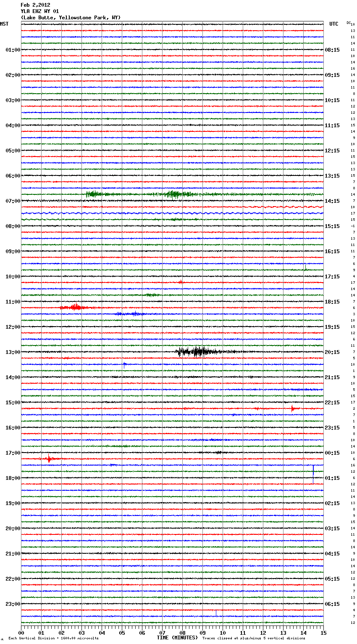The image size is (357, 644).
Task: Click the UTC column header
Action: 334,24
